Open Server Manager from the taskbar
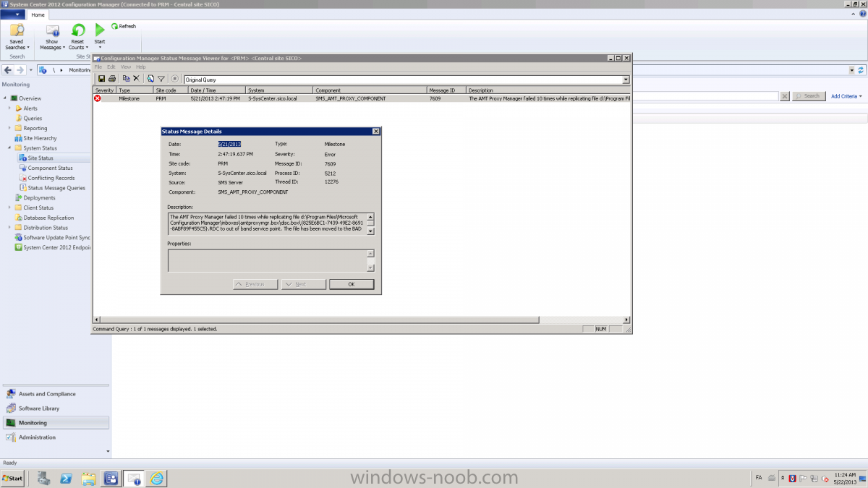The height and width of the screenshot is (488, 868). 43,478
